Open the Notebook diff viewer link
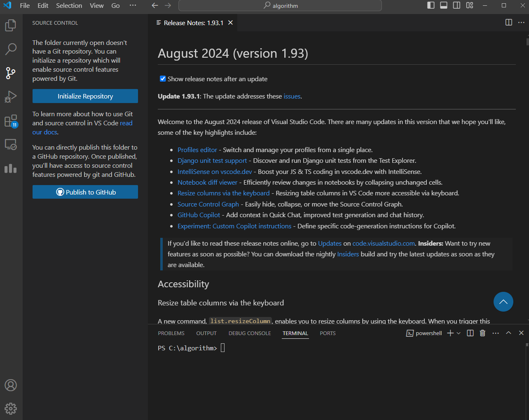The image size is (529, 420). click(x=207, y=182)
